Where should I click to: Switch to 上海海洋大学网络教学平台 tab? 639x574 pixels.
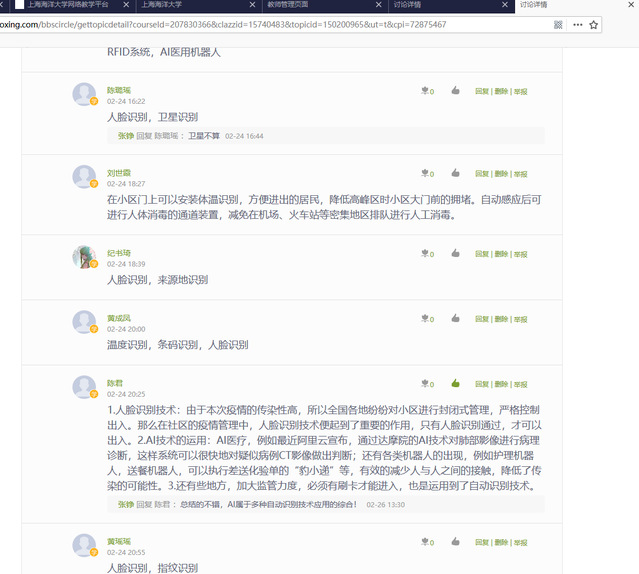67,5
